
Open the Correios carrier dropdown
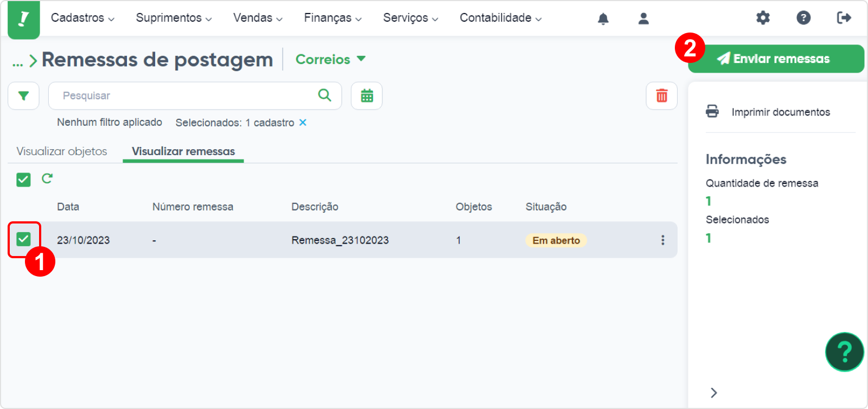pos(330,59)
